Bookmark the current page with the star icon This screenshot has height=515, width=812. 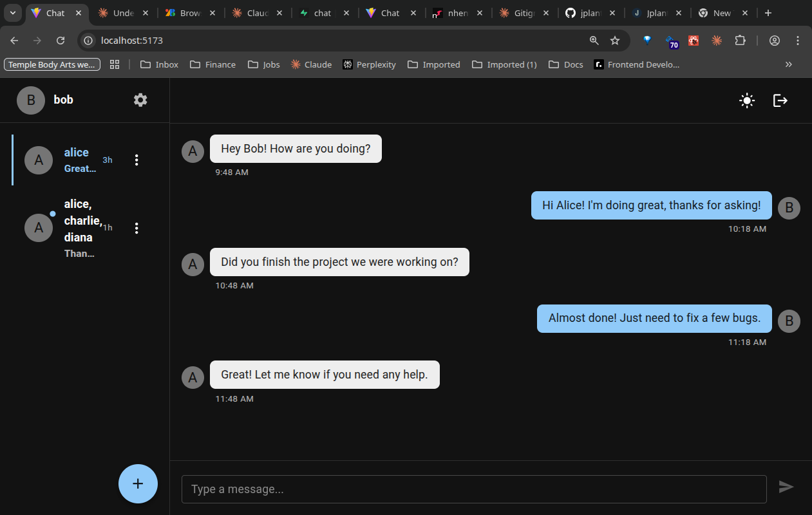tap(615, 40)
